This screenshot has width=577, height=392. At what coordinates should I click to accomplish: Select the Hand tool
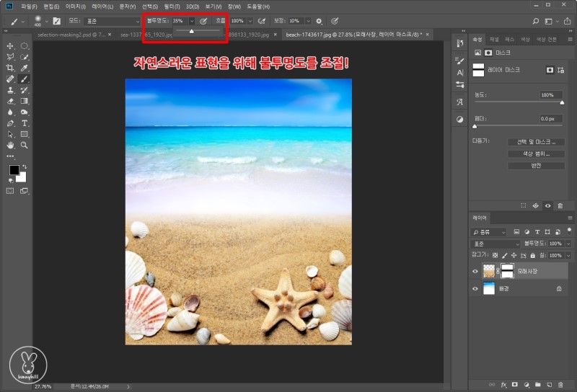tap(10, 145)
